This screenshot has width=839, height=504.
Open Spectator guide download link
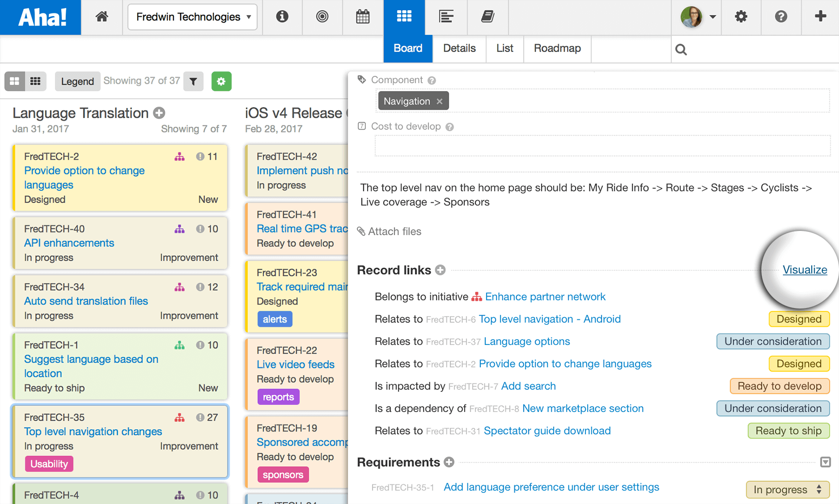tap(547, 431)
